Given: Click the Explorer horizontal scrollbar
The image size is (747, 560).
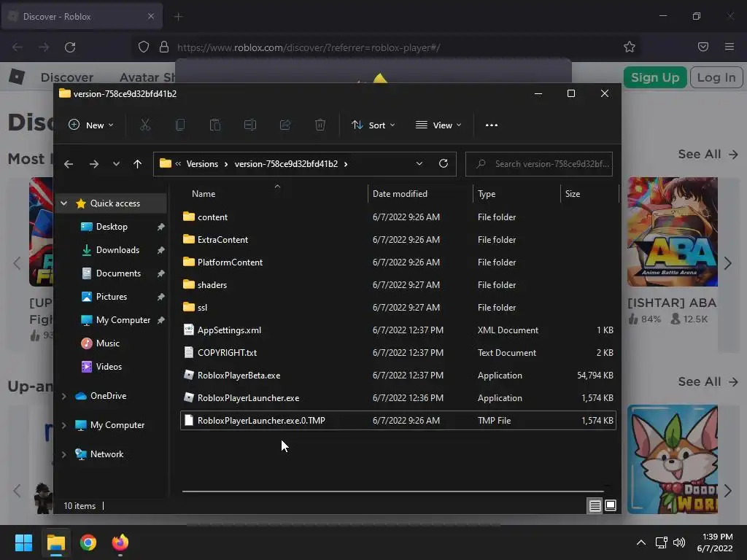Looking at the screenshot, I should pos(392,491).
